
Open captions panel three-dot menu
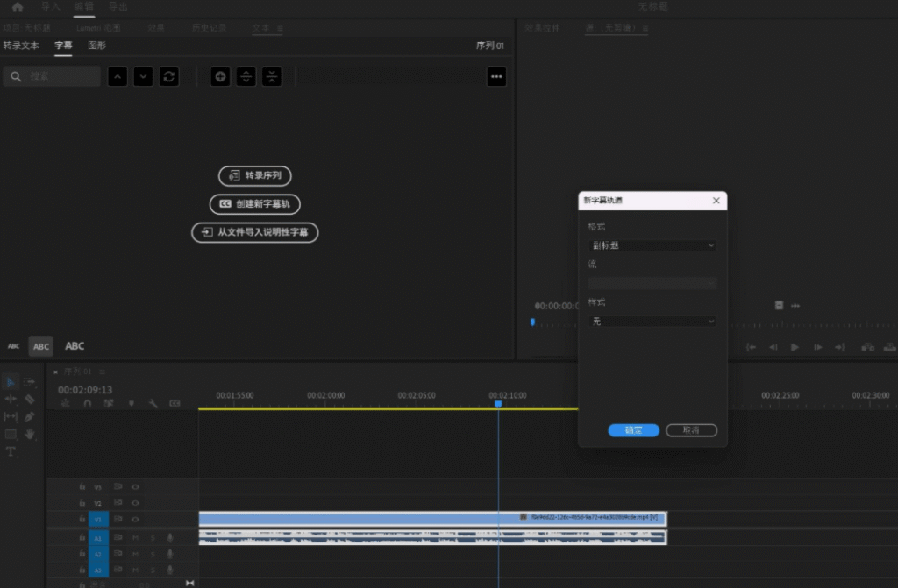click(x=496, y=77)
